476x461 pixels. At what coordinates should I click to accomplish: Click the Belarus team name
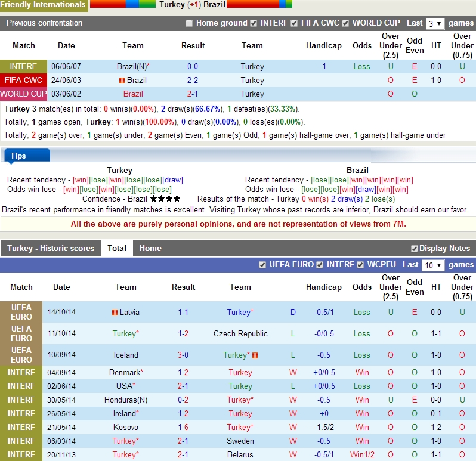pos(240,454)
